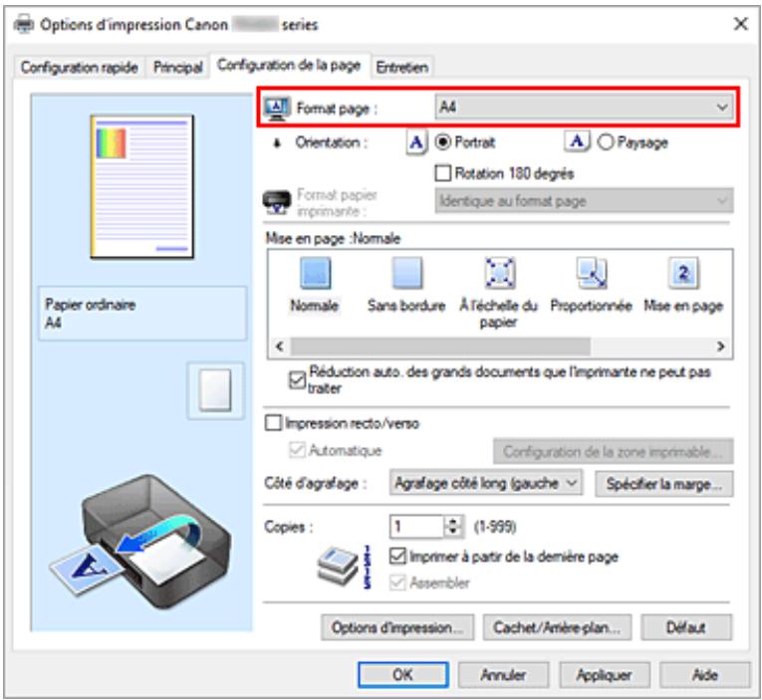Image resolution: width=762 pixels, height=700 pixels.
Task: Click the blank page icon below the paper info
Action: 215,390
